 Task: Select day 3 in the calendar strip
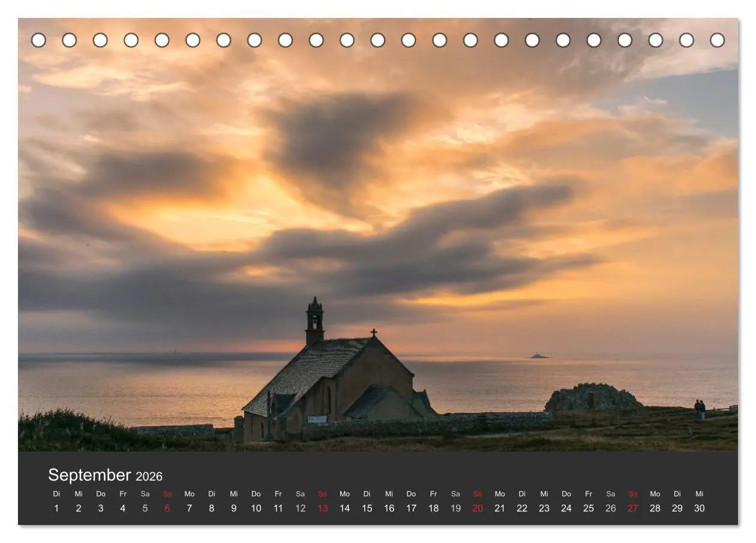tap(101, 508)
